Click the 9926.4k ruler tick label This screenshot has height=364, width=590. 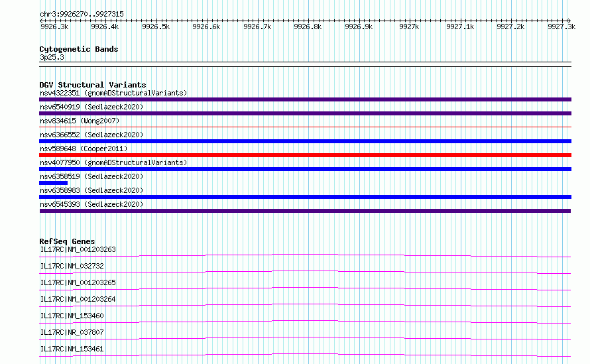click(x=105, y=27)
